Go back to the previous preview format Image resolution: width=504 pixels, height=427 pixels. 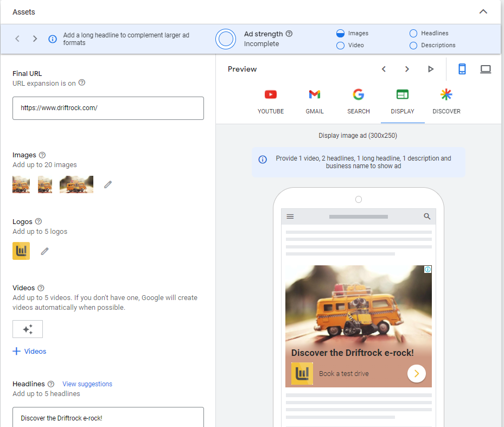[384, 69]
